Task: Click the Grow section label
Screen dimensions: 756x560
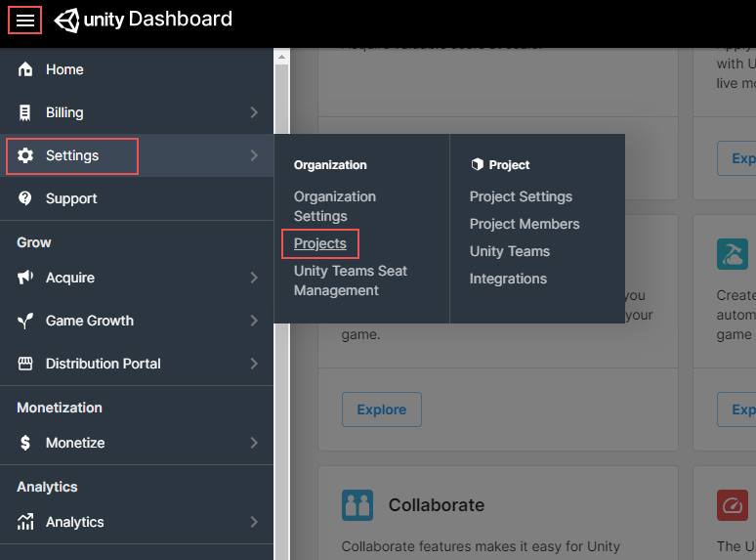Action: tap(34, 242)
